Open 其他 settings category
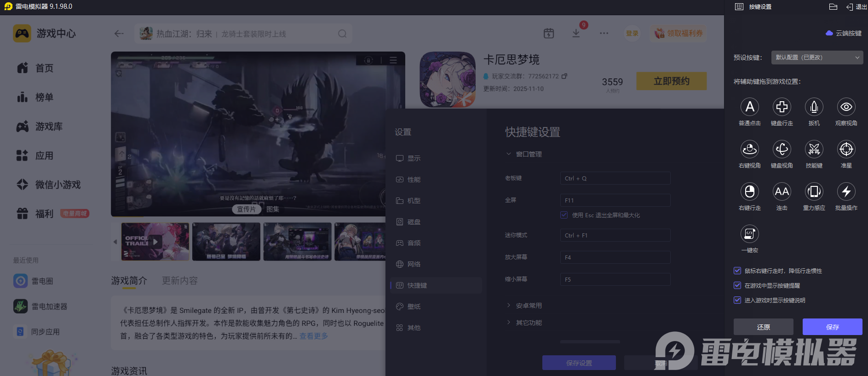 (436, 328)
